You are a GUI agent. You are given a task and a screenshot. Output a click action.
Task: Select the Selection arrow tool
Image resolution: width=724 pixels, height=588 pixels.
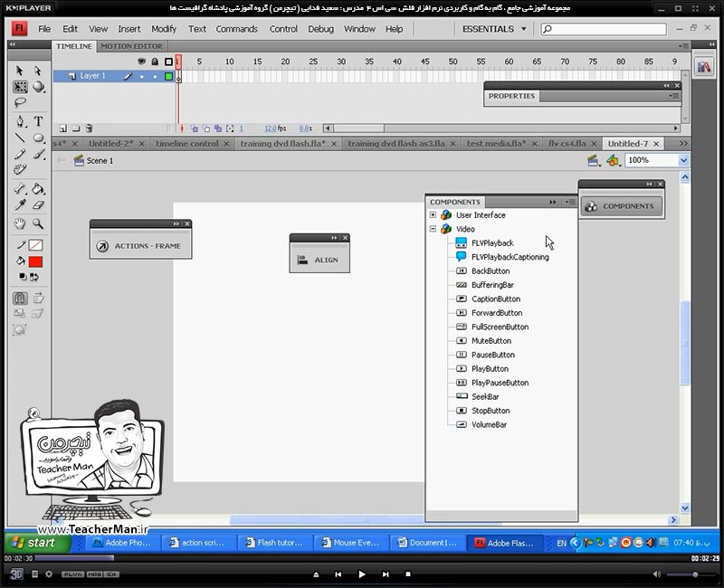19,71
